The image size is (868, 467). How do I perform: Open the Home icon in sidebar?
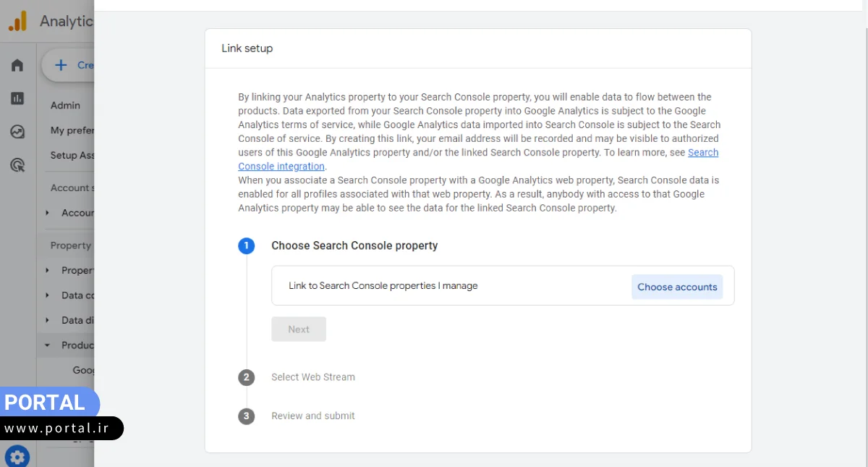pos(17,65)
